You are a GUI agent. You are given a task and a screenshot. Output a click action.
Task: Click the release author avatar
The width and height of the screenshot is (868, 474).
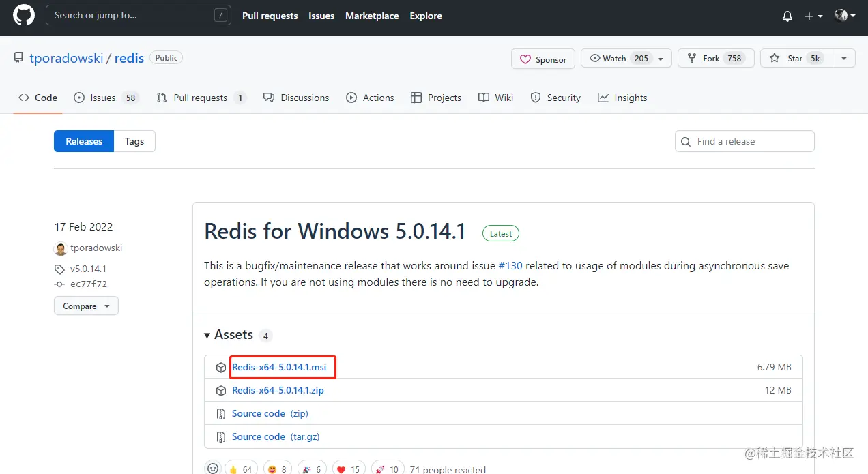pyautogui.click(x=61, y=249)
